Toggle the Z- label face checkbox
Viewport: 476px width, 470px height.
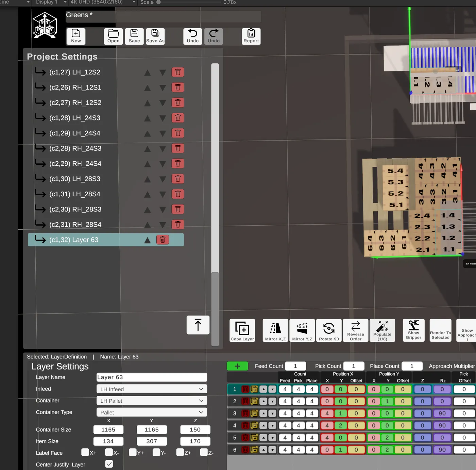point(204,452)
